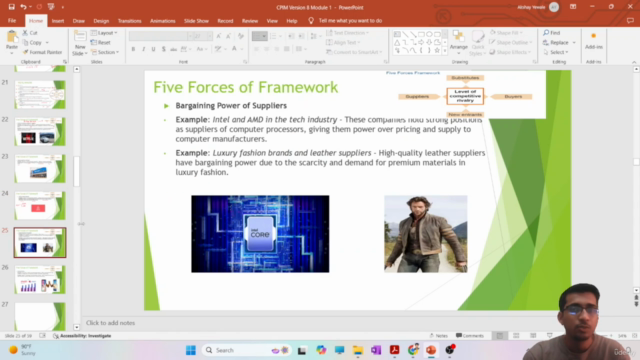The height and width of the screenshot is (360, 640).
Task: Toggle Underline formatting
Action: pyautogui.click(x=153, y=49)
